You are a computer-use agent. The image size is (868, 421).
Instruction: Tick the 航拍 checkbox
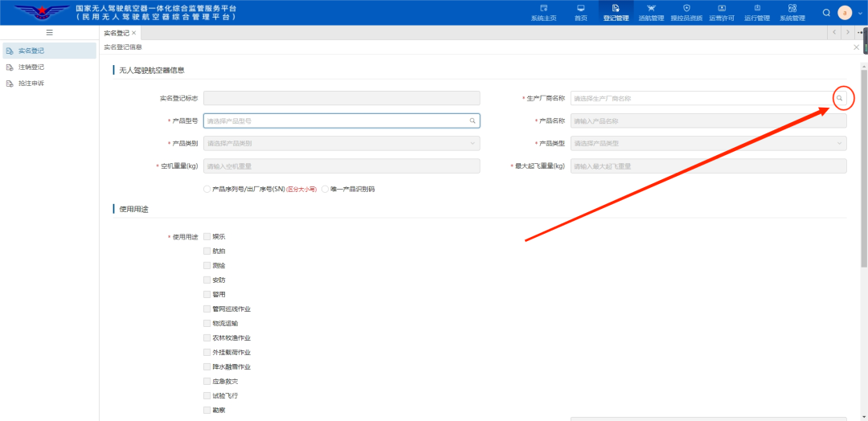(207, 251)
